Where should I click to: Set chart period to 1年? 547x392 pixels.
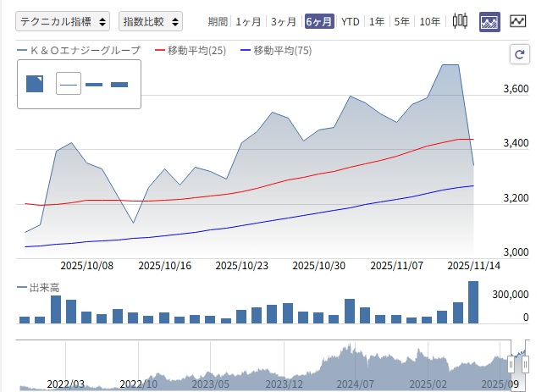click(377, 22)
